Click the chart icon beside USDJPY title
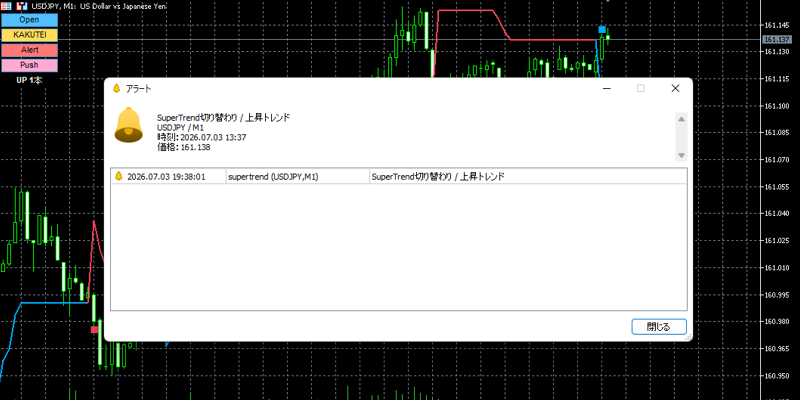Screen dimensions: 800x400 tap(22, 7)
